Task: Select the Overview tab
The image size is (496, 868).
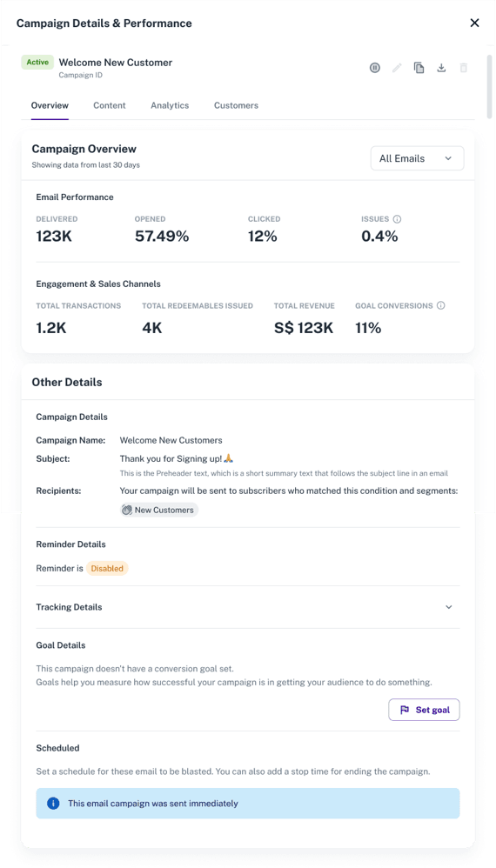Action: 50,105
